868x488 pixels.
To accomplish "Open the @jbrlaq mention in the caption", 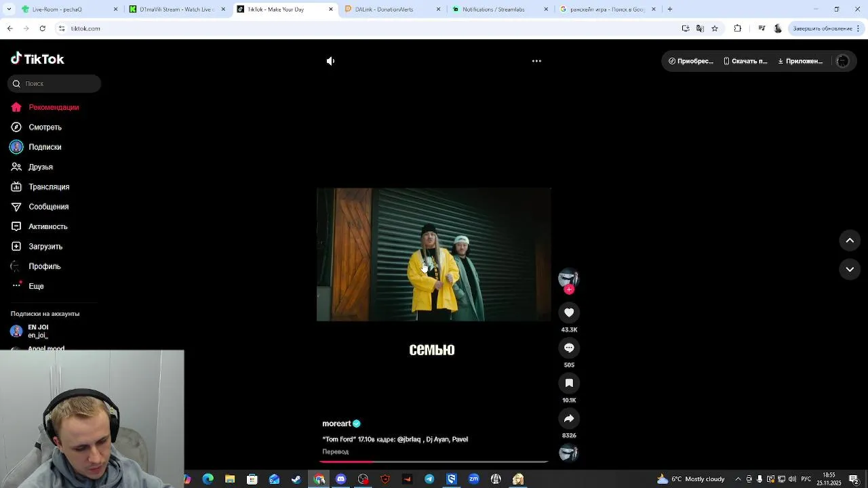I will pos(408,439).
